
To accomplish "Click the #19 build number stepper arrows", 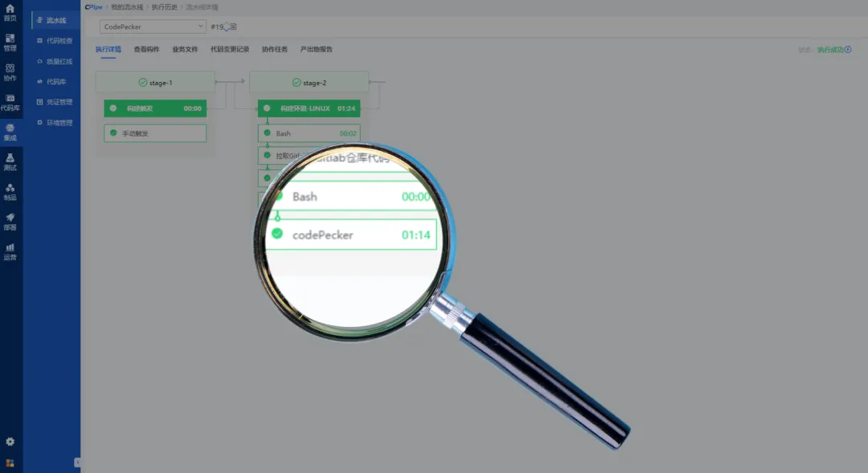I will [x=227, y=27].
